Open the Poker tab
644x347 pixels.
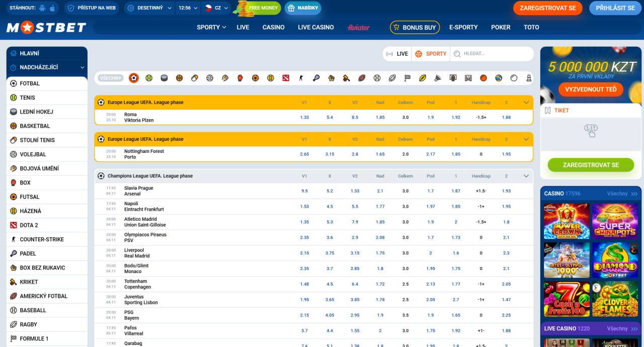(x=501, y=27)
